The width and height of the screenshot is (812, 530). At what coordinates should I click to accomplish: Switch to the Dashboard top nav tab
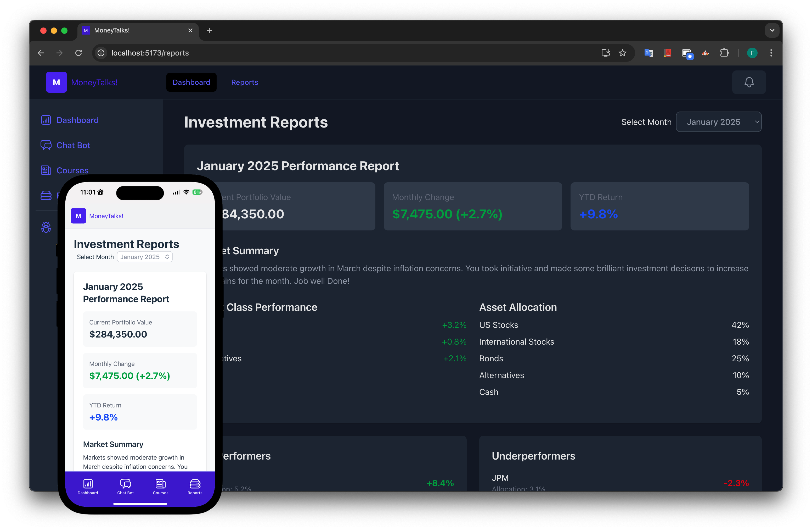pyautogui.click(x=191, y=82)
